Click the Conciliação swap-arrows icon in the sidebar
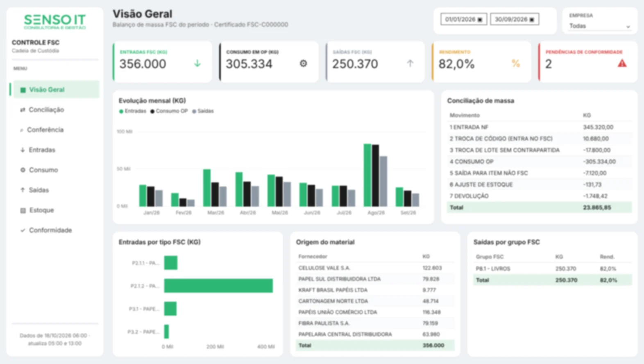Image resolution: width=644 pixels, height=364 pixels. pos(23,110)
